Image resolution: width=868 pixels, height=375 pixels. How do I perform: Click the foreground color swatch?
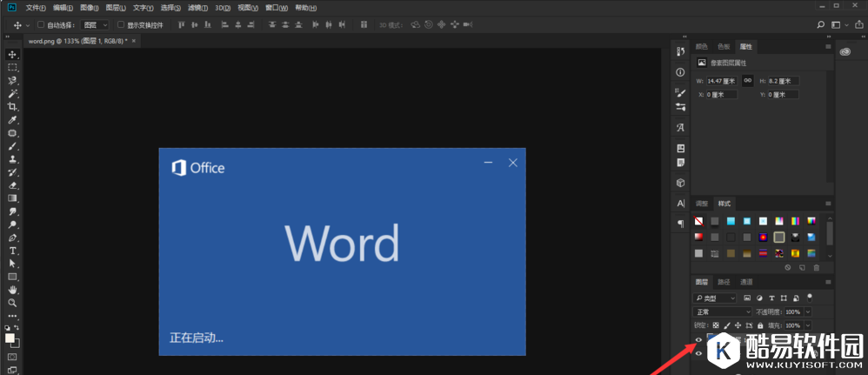pyautogui.click(x=10, y=338)
